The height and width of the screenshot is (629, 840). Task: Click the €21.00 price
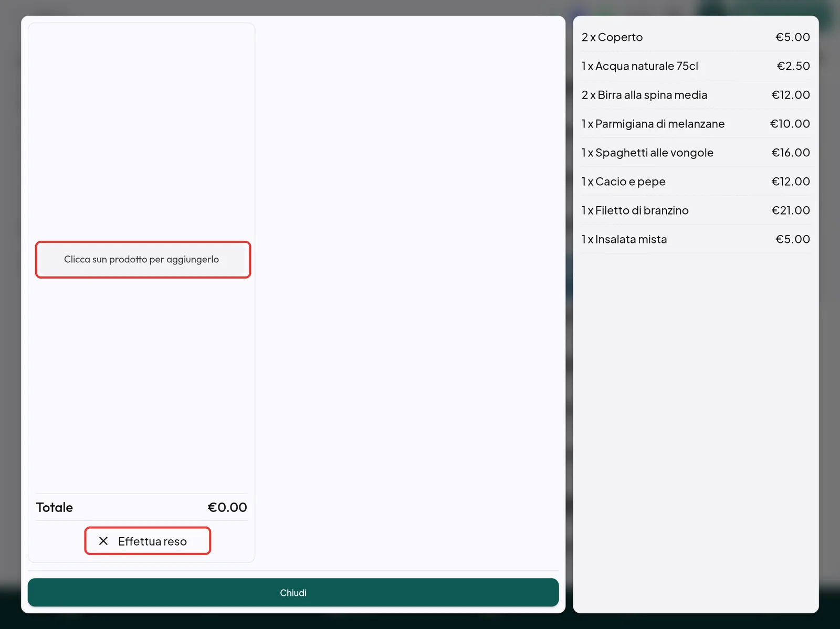tap(791, 210)
